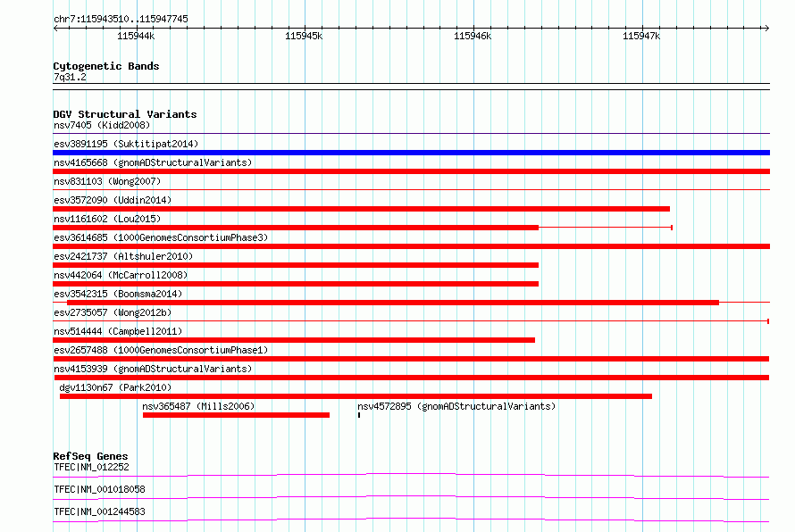The height and width of the screenshot is (532, 795).
Task: Click the RefSeq Genes track heading
Action: tap(90, 456)
